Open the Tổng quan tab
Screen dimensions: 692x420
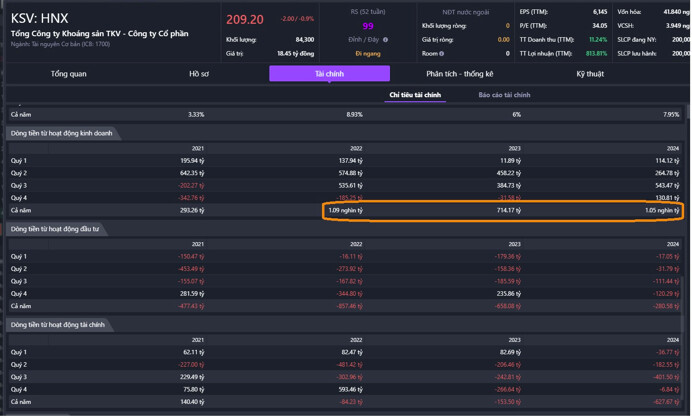click(68, 74)
